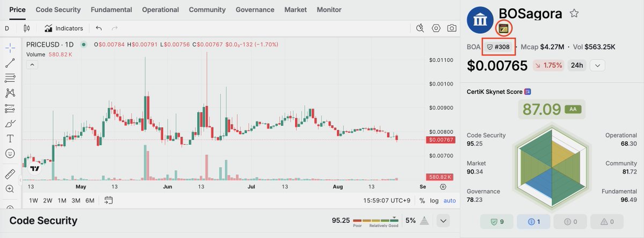
Task: Toggle log scale on chart
Action: [434, 200]
